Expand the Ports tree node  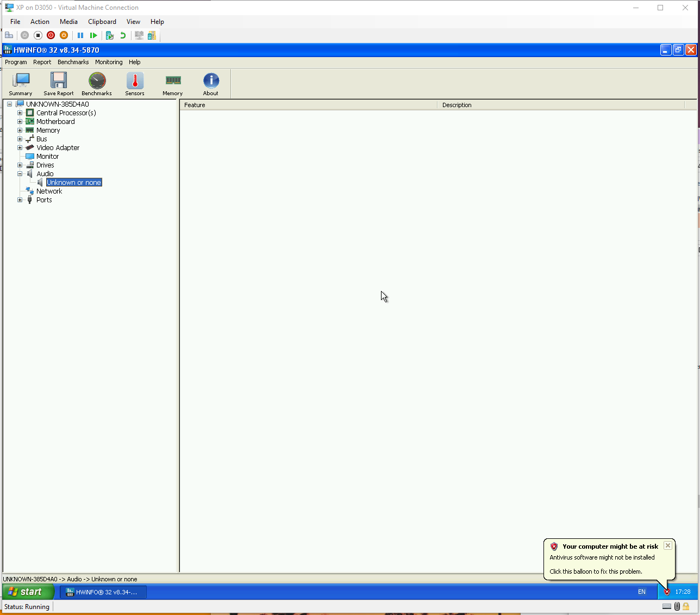point(20,200)
